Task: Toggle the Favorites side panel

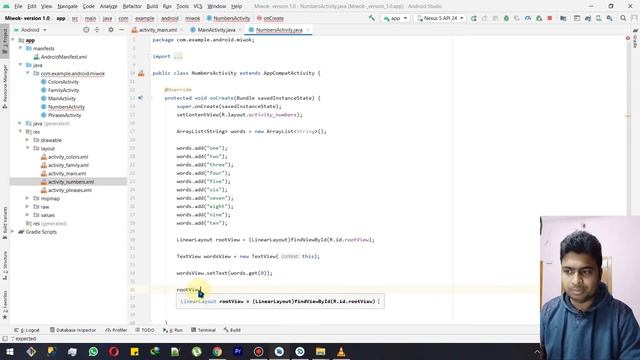Action: click(x=5, y=304)
